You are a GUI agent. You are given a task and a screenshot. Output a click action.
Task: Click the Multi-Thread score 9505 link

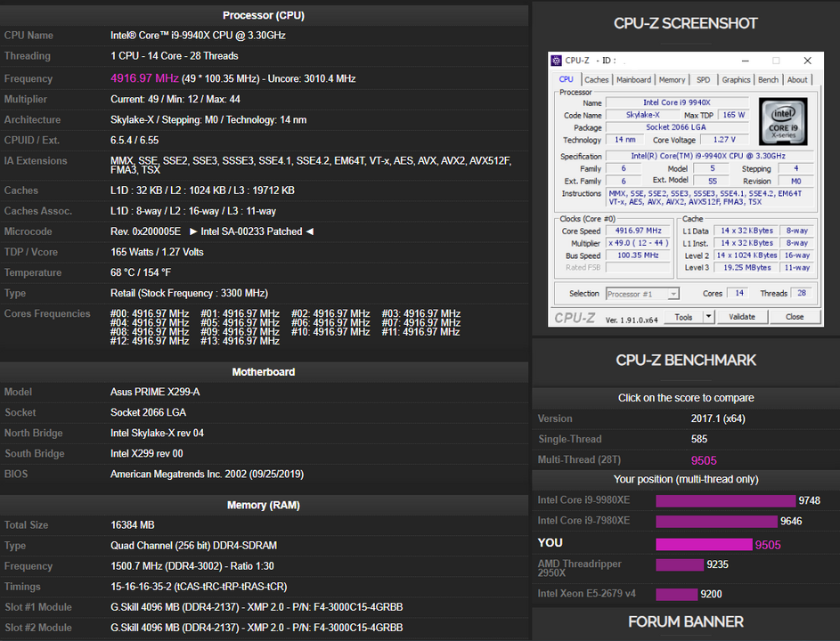coord(704,460)
